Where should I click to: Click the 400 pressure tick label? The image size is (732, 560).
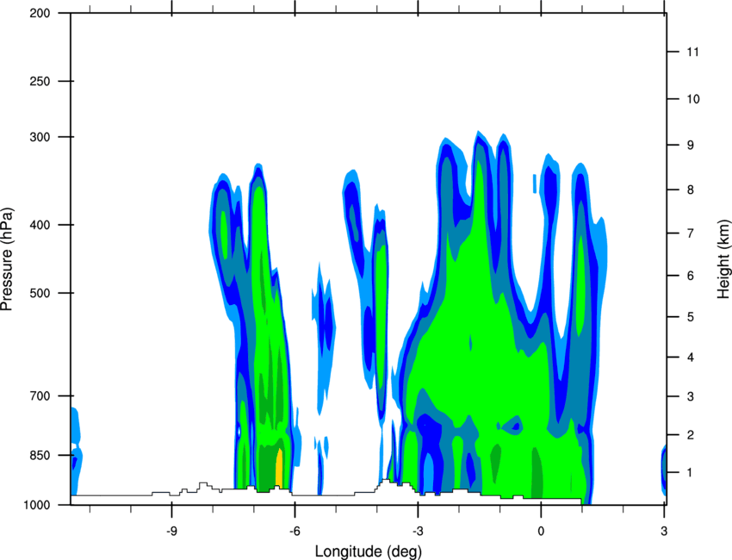click(40, 225)
